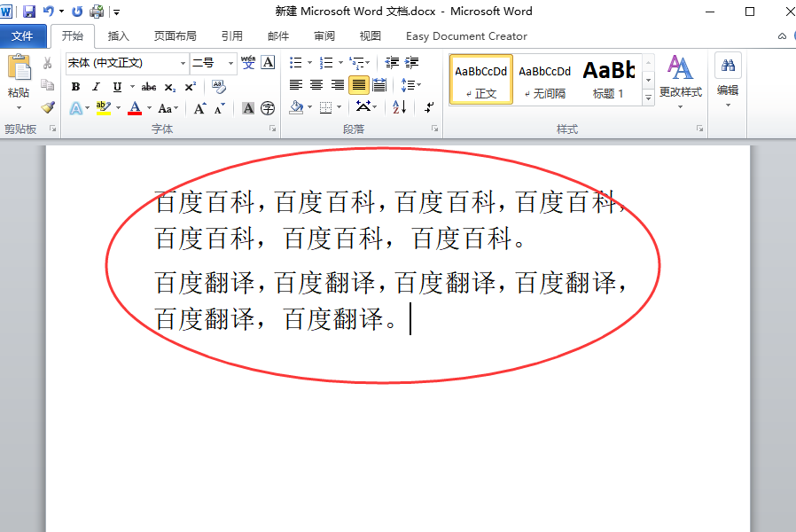This screenshot has height=532, width=796.
Task: Switch to the 视图 ribbon tab
Action: pos(371,36)
